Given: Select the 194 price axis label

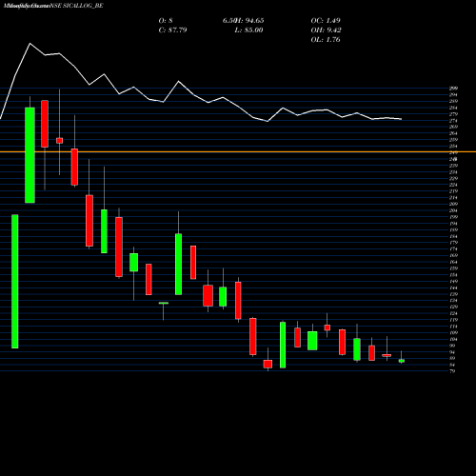Looking at the screenshot, I should tap(453, 223).
